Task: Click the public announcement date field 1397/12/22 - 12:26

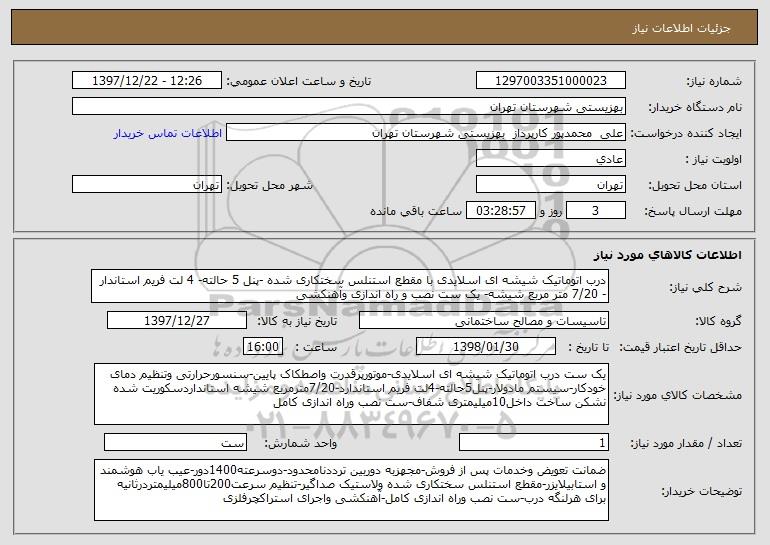Action: [x=147, y=81]
